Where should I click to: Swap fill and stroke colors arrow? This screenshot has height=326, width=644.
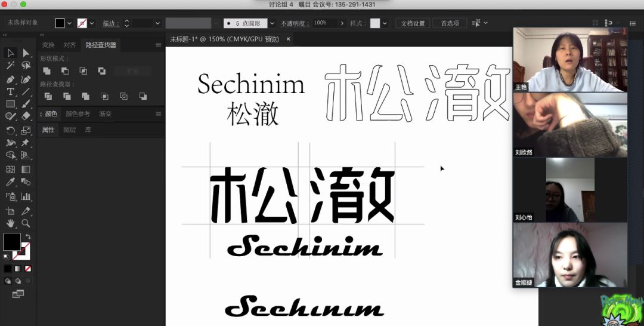tap(27, 236)
